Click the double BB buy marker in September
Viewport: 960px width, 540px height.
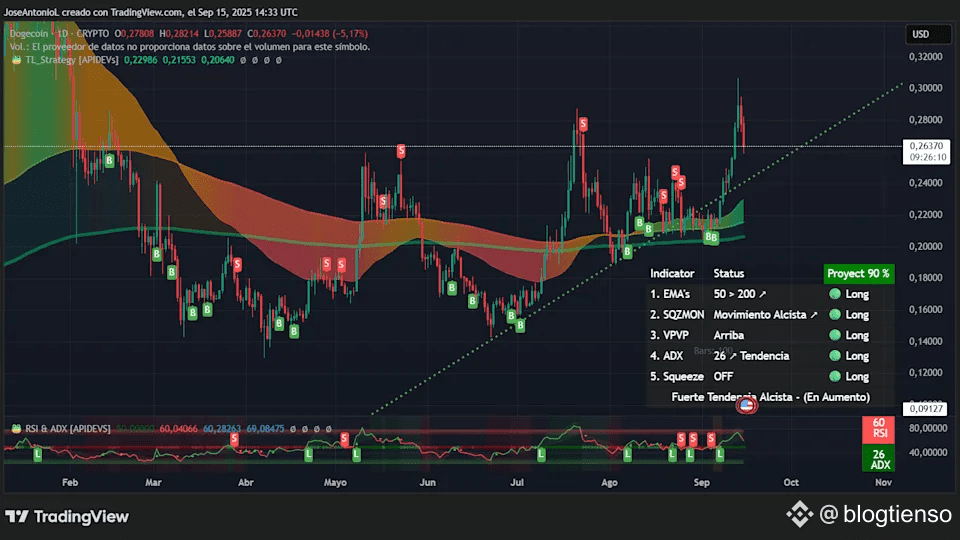711,238
